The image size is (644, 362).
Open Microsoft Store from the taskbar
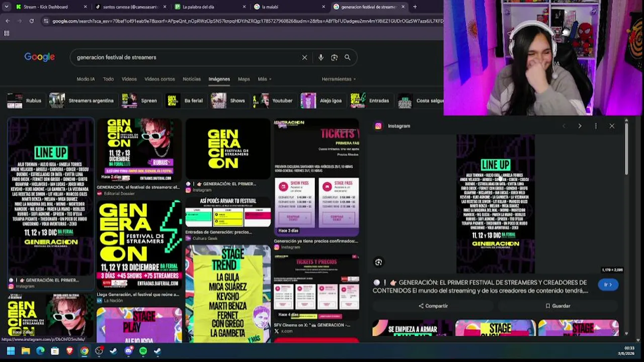(55, 351)
